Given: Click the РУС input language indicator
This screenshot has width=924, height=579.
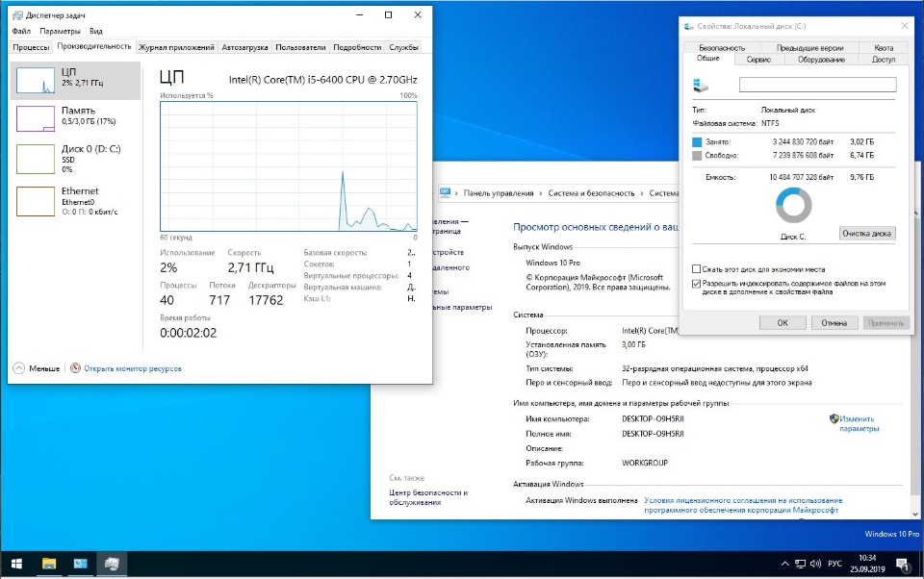Looking at the screenshot, I should (834, 565).
